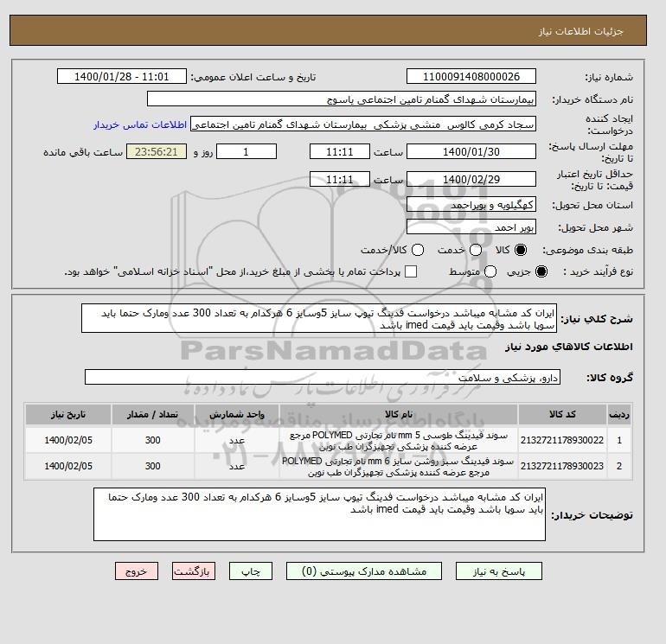Click the مشاهده مدارک پیوستی (0) button
This screenshot has width=666, height=644.
364,571
